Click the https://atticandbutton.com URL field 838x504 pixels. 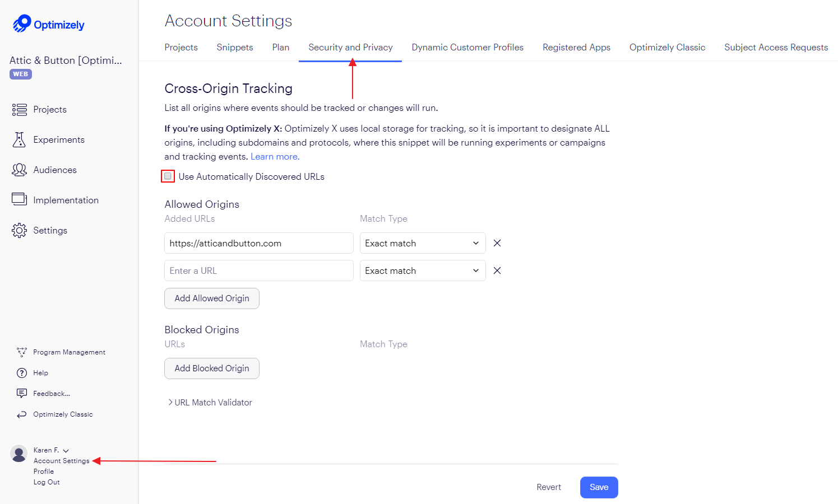coord(259,243)
